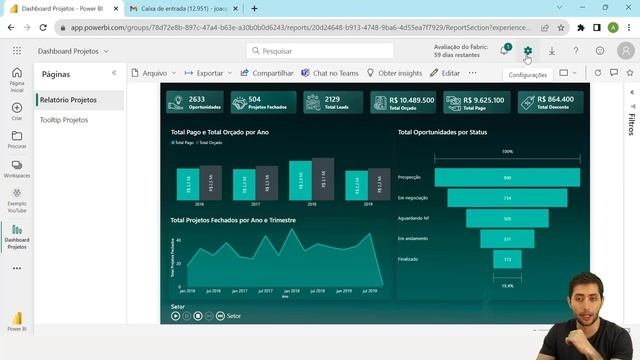
Task: Open the report comments pane
Action: (x=614, y=73)
